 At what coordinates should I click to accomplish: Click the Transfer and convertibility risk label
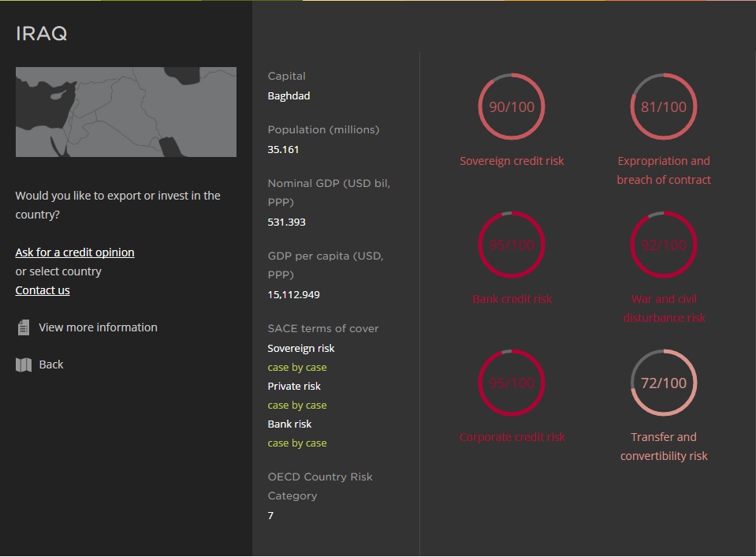664,447
